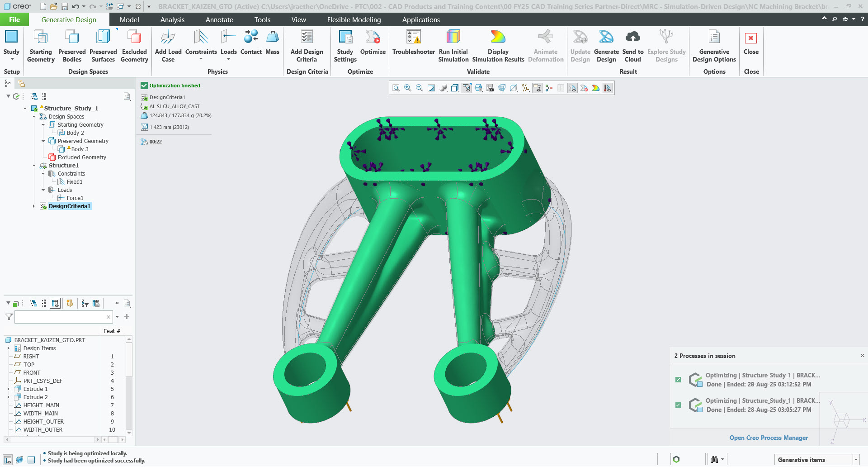Image resolution: width=868 pixels, height=467 pixels.
Task: Toggle checkbox of second Optimizing process
Action: [x=678, y=405]
